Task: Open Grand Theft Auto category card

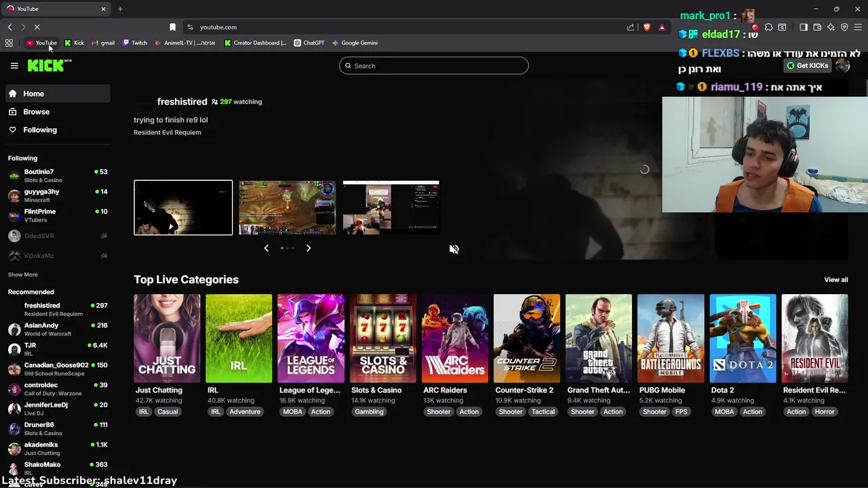Action: (x=599, y=338)
